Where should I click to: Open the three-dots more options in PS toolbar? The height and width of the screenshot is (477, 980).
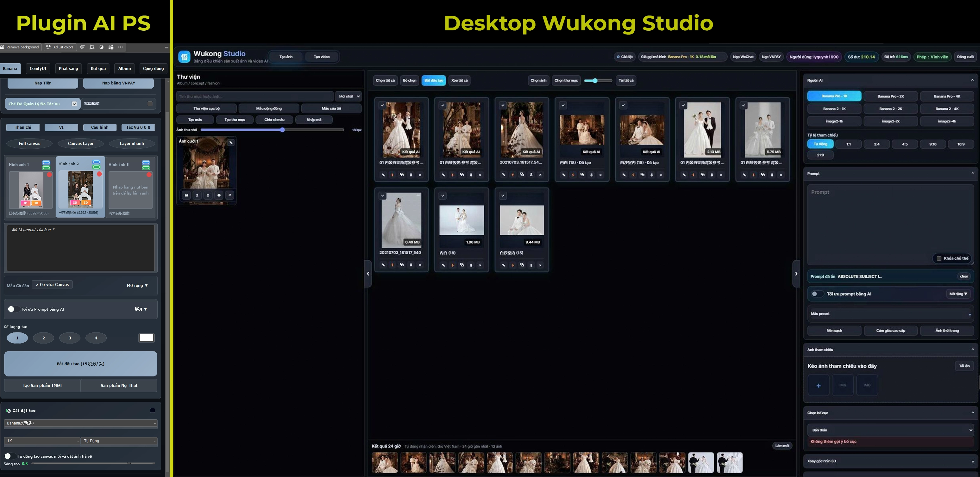click(121, 47)
